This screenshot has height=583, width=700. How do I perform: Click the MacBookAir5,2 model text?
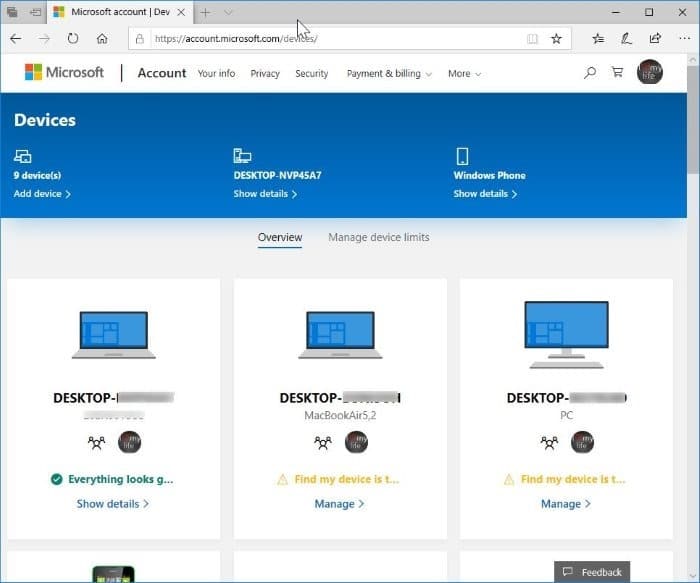[x=340, y=416]
